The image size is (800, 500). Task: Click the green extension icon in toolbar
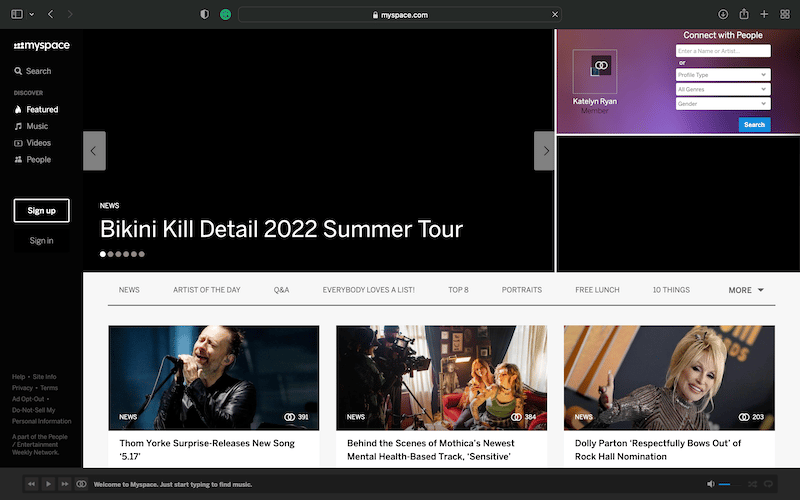pyautogui.click(x=226, y=14)
